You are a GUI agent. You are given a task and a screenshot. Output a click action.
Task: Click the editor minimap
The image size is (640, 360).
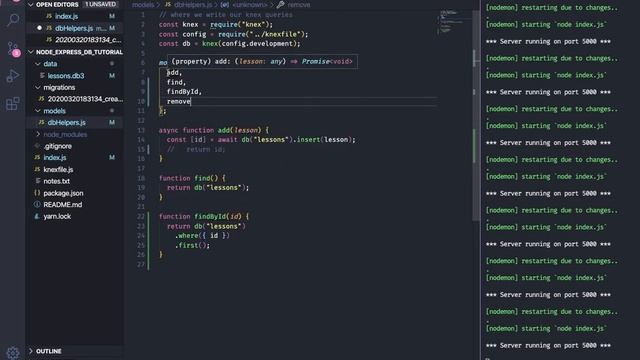(451, 22)
